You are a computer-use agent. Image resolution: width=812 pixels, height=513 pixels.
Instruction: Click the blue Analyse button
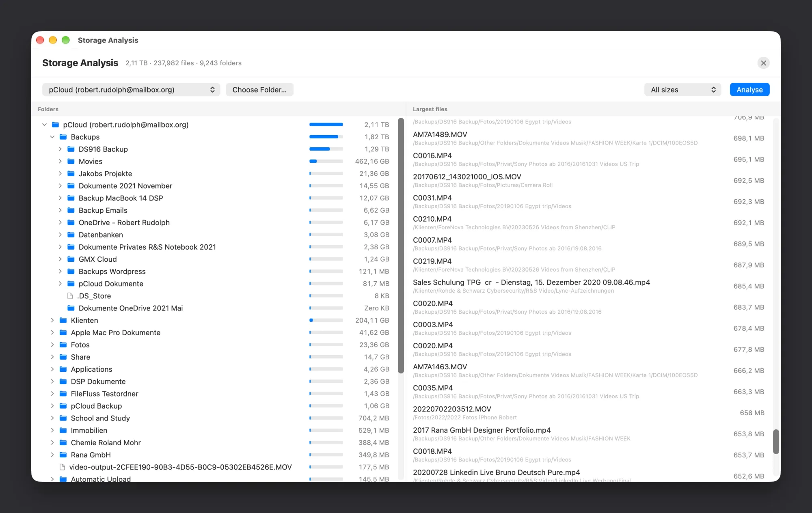pos(749,90)
